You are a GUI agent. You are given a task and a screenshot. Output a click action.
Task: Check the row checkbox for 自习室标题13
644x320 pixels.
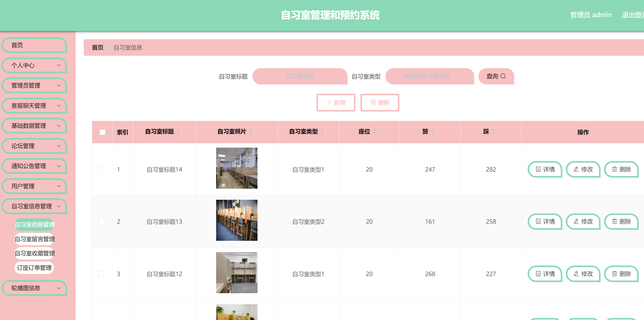pyautogui.click(x=102, y=222)
